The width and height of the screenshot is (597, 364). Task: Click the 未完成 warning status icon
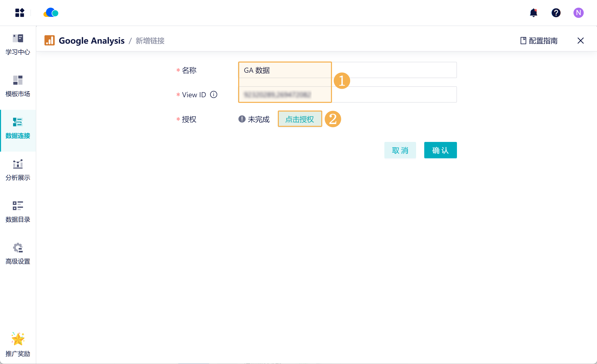click(x=242, y=119)
